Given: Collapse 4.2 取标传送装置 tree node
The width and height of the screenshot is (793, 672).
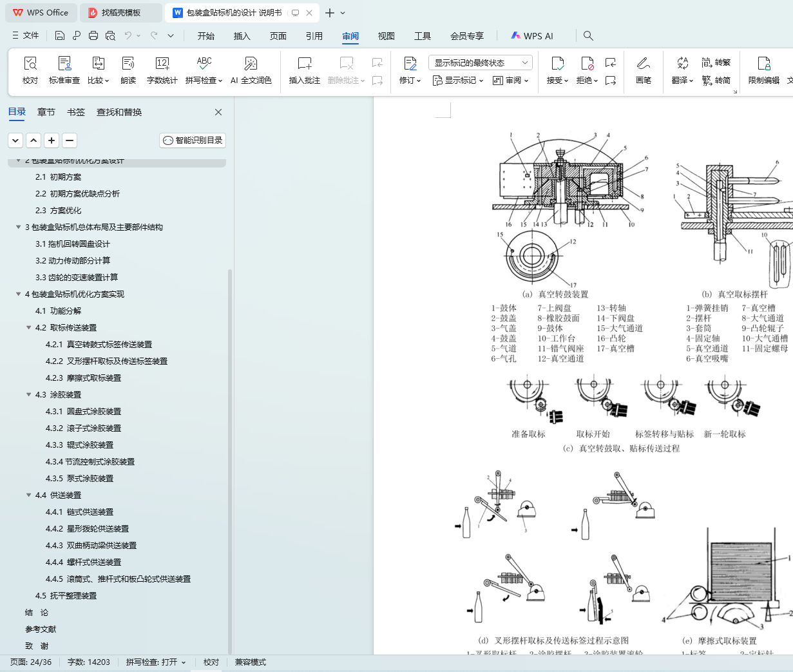Looking at the screenshot, I should tap(29, 327).
